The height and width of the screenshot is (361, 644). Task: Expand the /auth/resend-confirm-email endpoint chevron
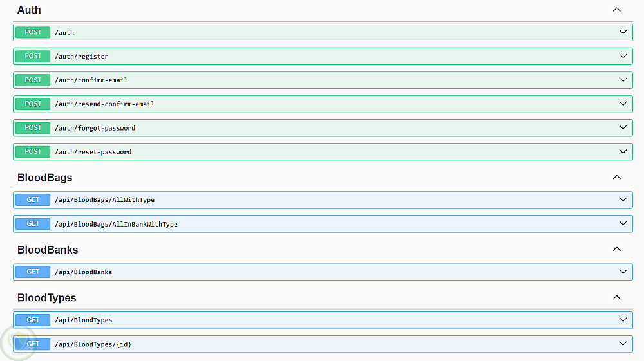pos(623,104)
